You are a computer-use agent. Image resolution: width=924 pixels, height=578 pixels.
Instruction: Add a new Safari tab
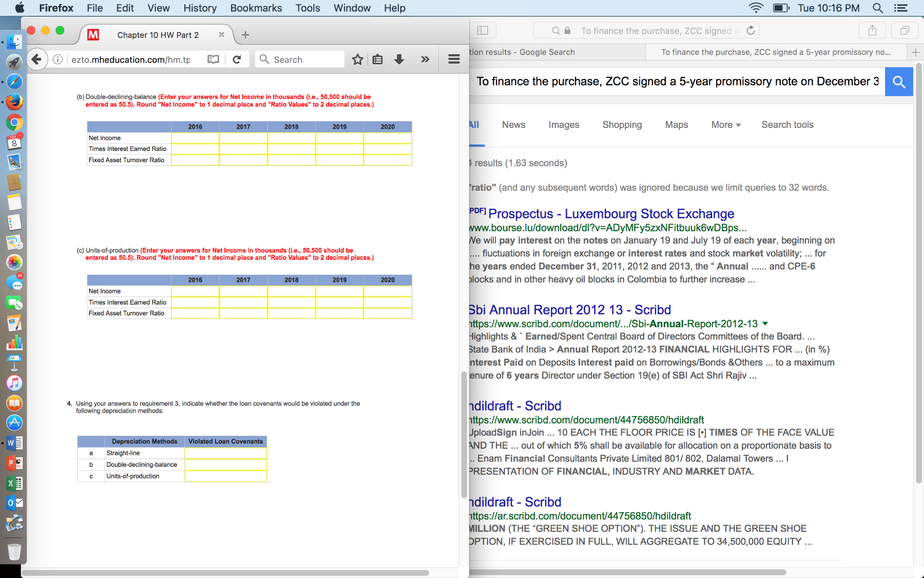click(915, 52)
